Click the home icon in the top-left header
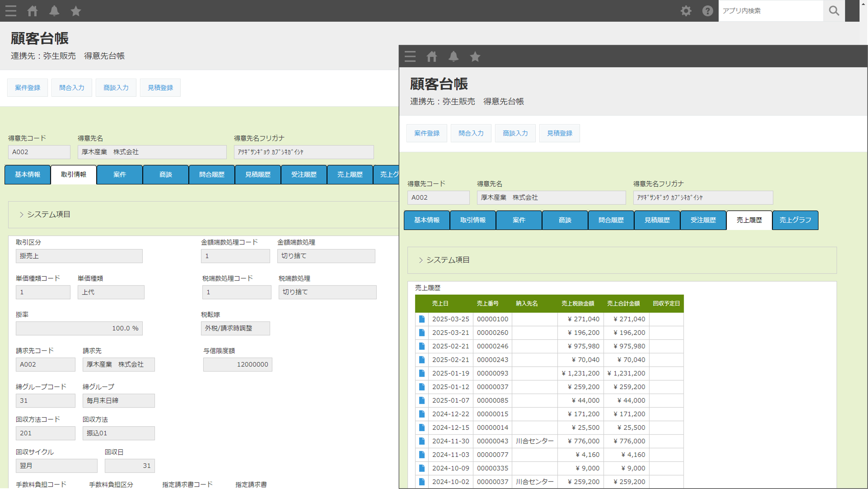This screenshot has height=489, width=868. click(x=32, y=11)
